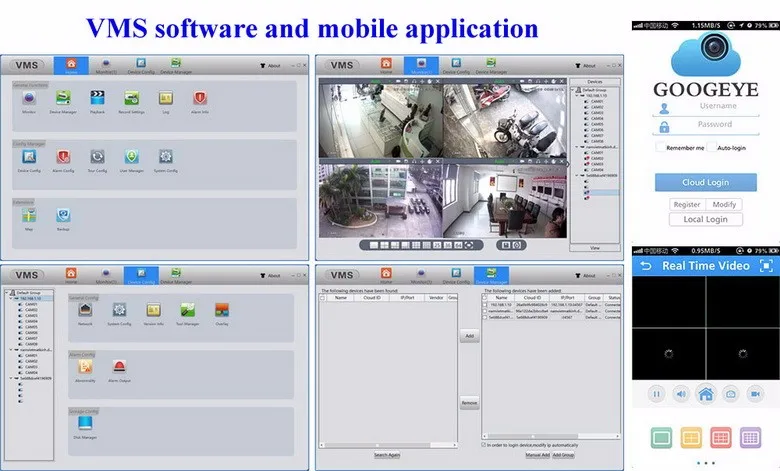Open User Manager in Config Manager
This screenshot has height=471, width=780.
coord(131,157)
